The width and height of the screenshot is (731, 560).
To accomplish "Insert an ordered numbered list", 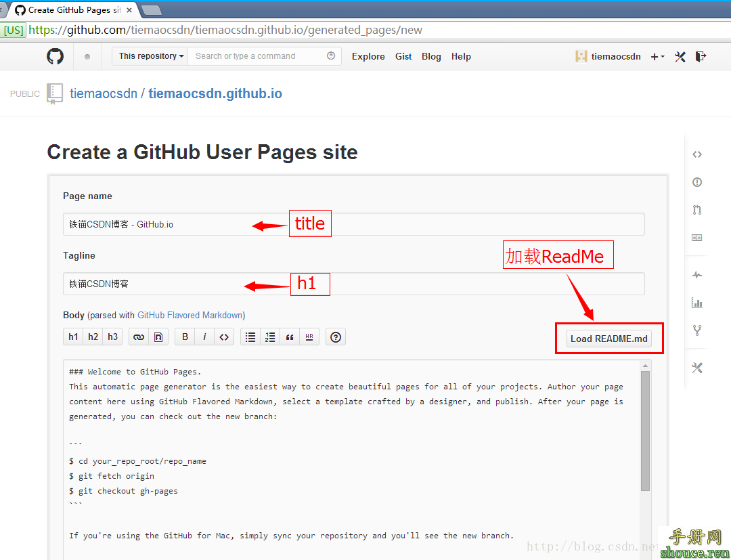I will (270, 337).
